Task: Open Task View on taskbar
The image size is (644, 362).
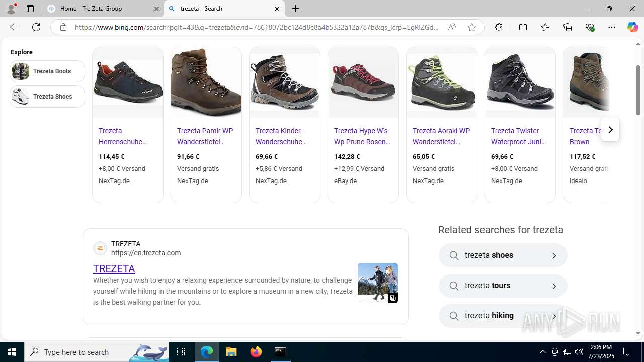Action: coord(181,352)
